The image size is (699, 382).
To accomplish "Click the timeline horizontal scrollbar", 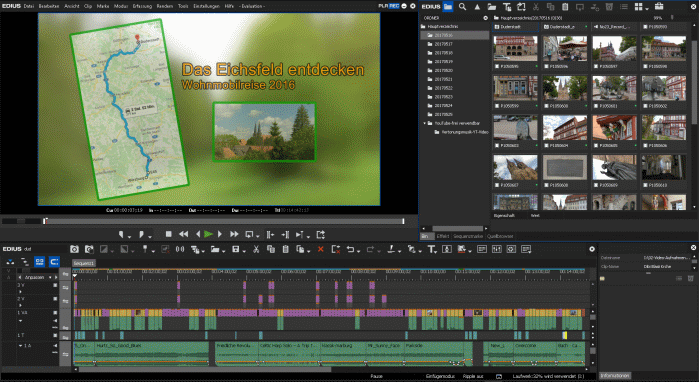I will click(x=205, y=370).
